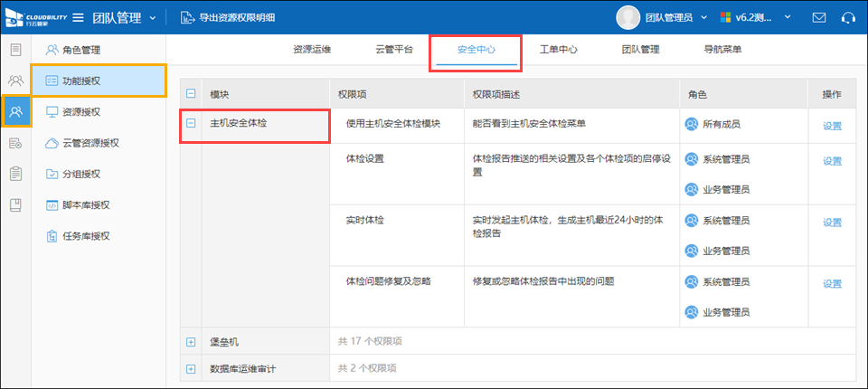Collapse all modules via header toggle
Viewport: 868px width, 389px height.
click(191, 94)
